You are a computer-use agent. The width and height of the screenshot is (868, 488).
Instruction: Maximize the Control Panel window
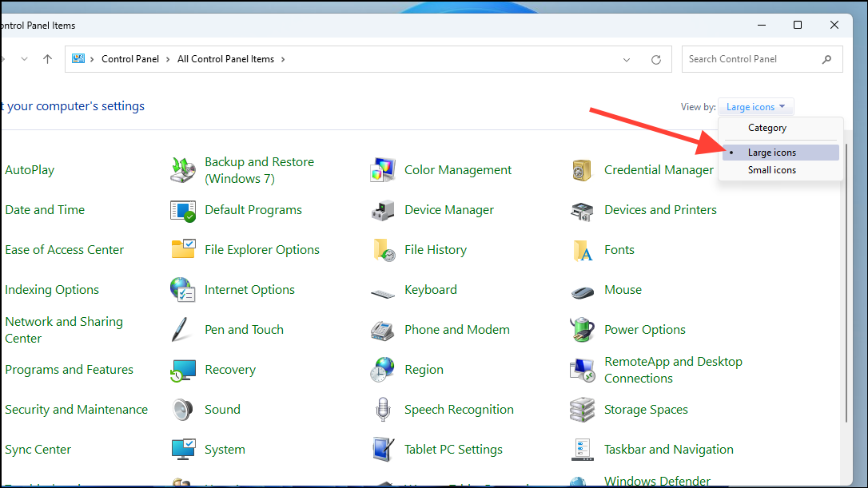798,25
